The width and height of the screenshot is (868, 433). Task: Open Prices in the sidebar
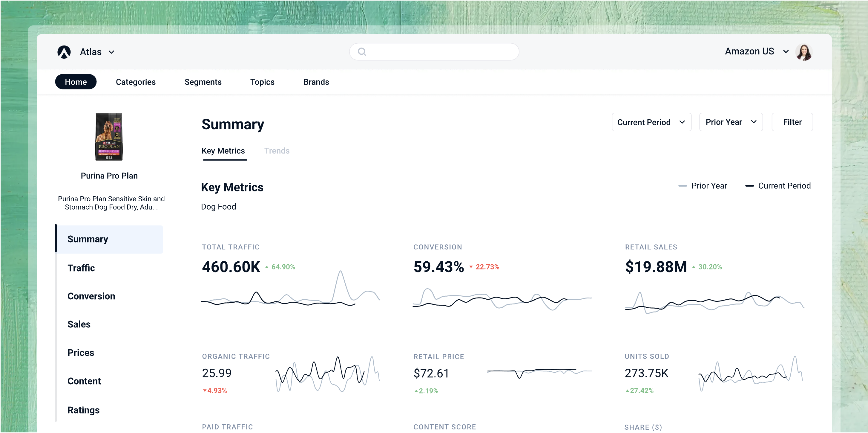coord(81,353)
